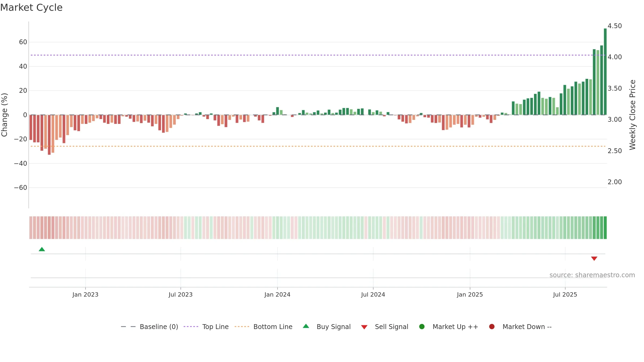Click the green Buy Signal triangle marker
The width and height of the screenshot is (644, 362).
click(42, 249)
